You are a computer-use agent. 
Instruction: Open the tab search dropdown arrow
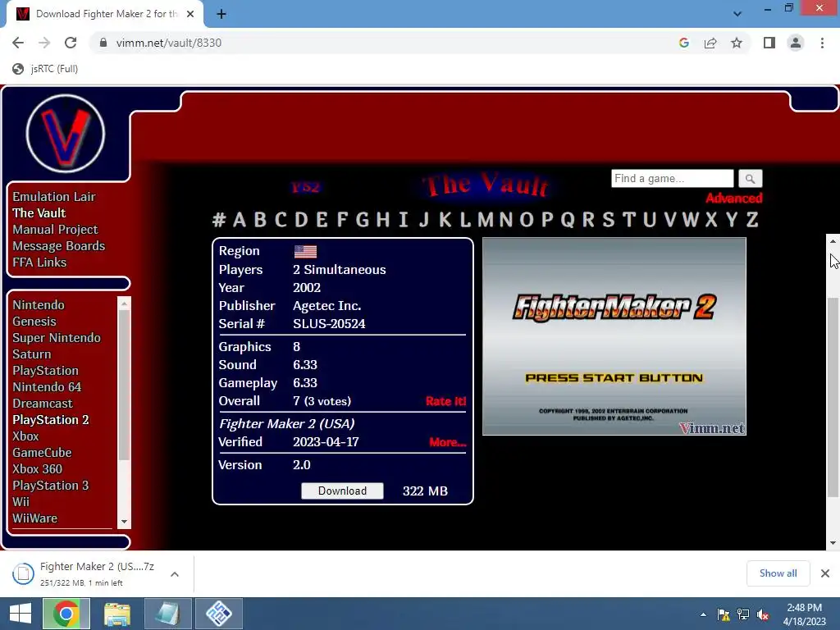coord(737,14)
